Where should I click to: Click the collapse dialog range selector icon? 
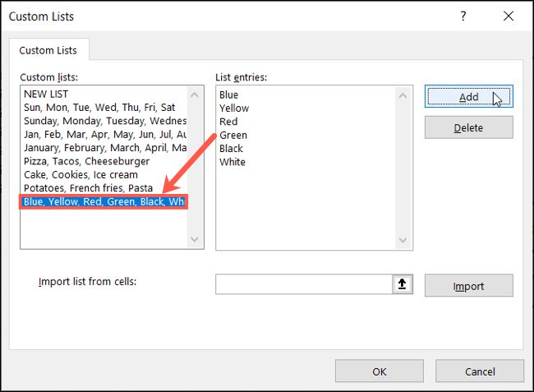pyautogui.click(x=402, y=284)
